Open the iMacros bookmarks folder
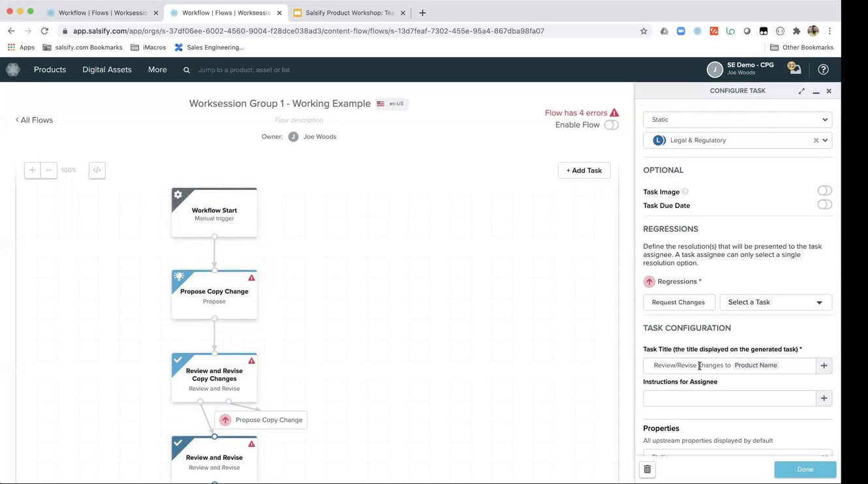The height and width of the screenshot is (484, 868). click(148, 47)
